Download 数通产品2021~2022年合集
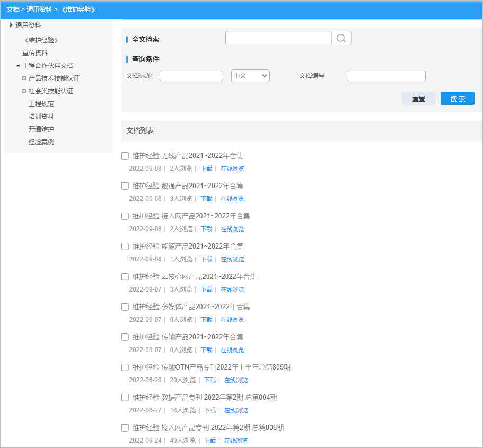The height and width of the screenshot is (448, 483). pos(207,199)
